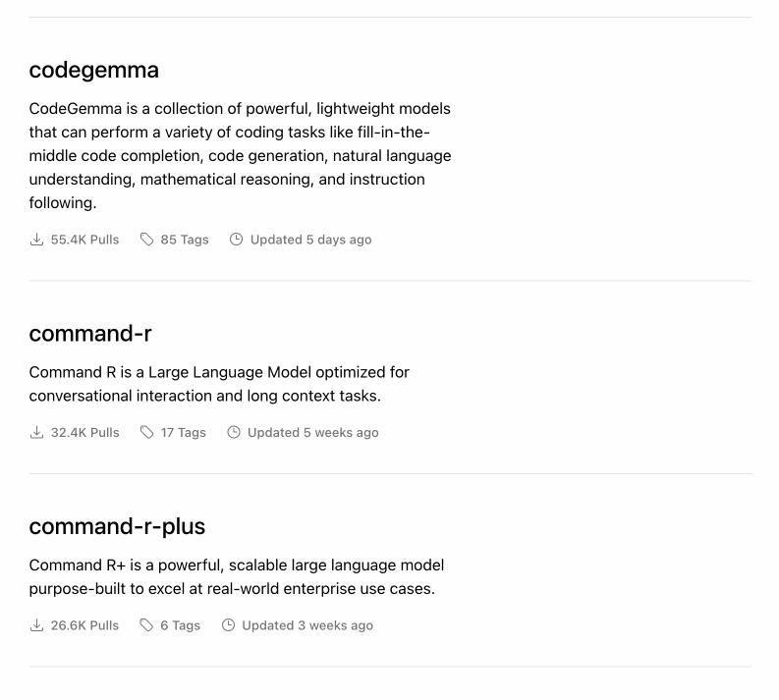The image size is (779, 700).
Task: Click the Updated 3 weeks ago text
Action: click(307, 625)
